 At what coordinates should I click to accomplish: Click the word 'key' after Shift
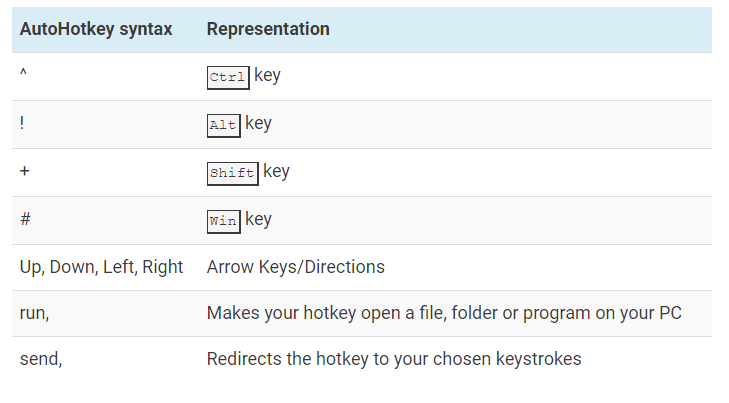(x=276, y=172)
